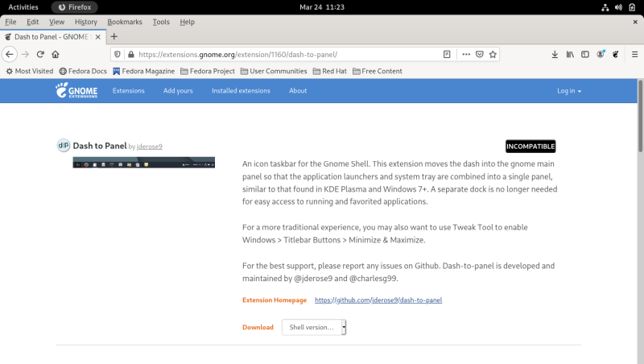
Task: Expand the Log in dropdown
Action: click(569, 91)
